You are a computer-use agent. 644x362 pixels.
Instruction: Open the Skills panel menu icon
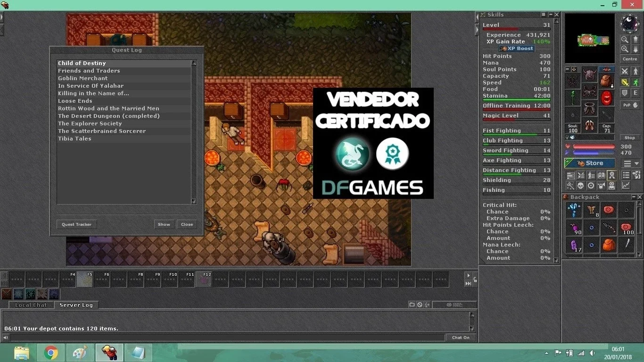pyautogui.click(x=544, y=15)
